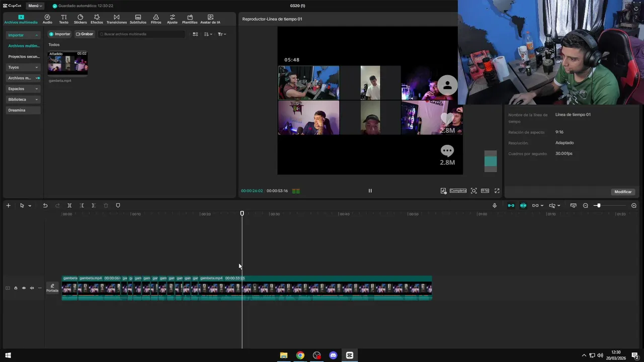Open Google Chrome from the taskbar

[x=300, y=355]
